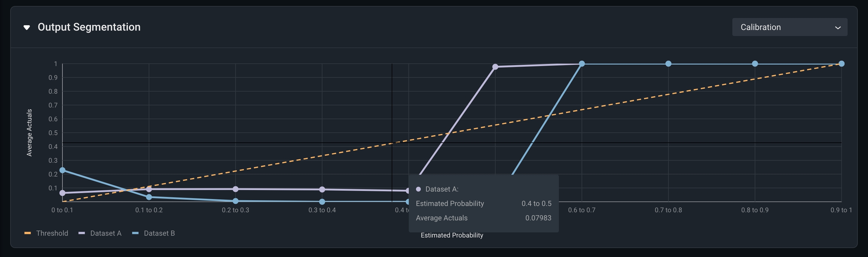Click Dataset B point at 0.3 to 0.4
Screen dimensions: 868x257
(322, 202)
